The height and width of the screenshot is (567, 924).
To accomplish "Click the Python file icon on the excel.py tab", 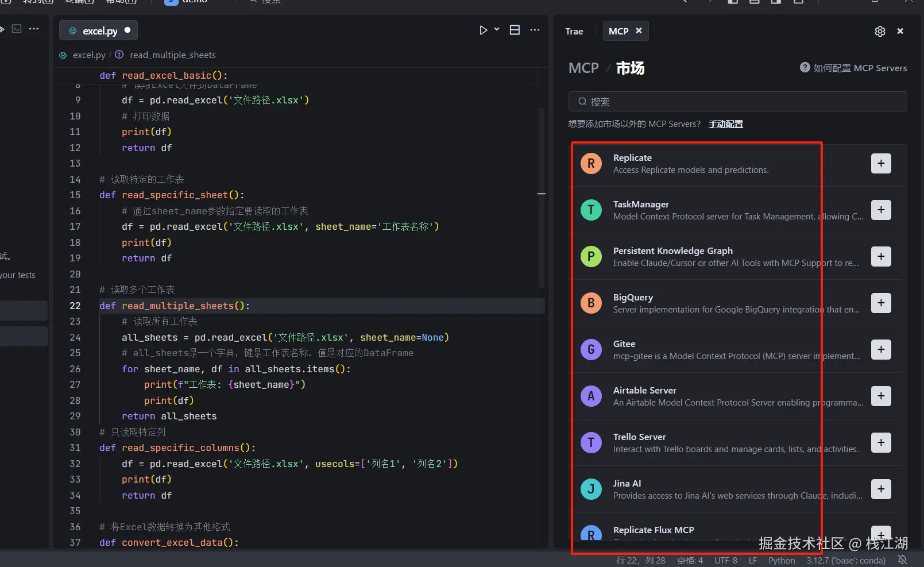I will tap(72, 31).
